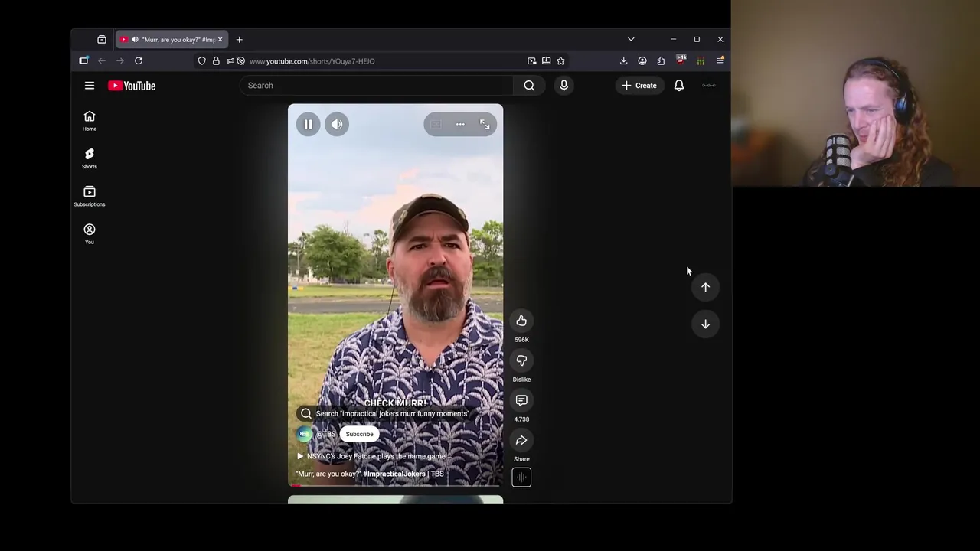Subscribe to the TBS channel
This screenshot has width=980, height=551.
coord(359,434)
